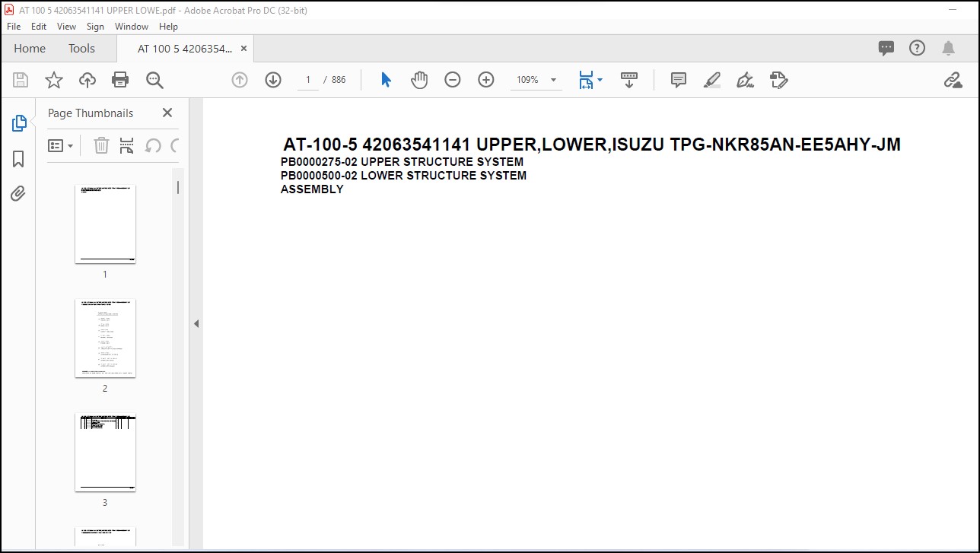Delete selected page with trash icon
Image resolution: width=980 pixels, height=553 pixels.
(x=101, y=145)
